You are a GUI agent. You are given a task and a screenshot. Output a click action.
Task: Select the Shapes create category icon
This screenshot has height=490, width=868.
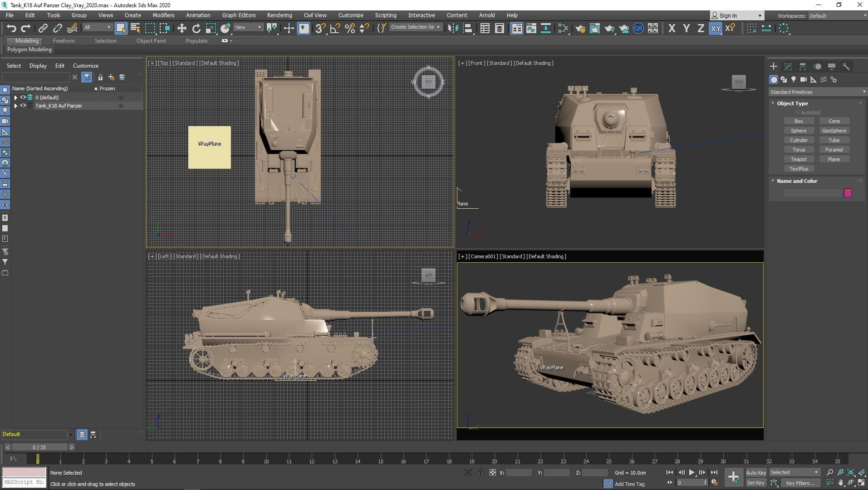click(x=784, y=80)
